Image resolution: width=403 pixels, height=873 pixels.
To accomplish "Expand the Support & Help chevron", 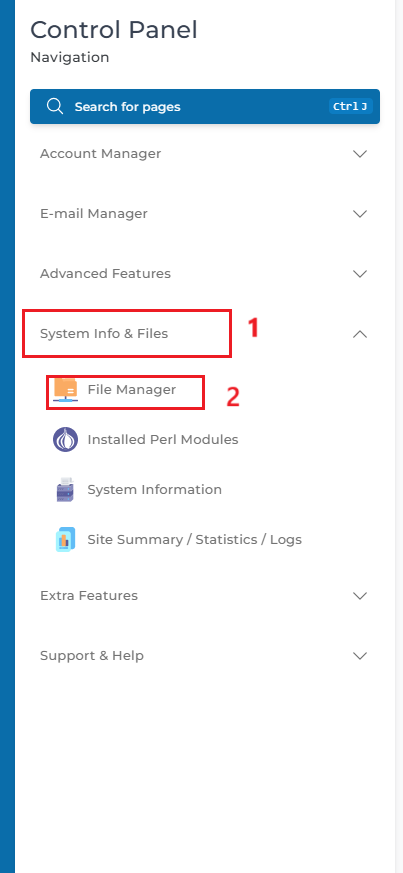I will [360, 656].
